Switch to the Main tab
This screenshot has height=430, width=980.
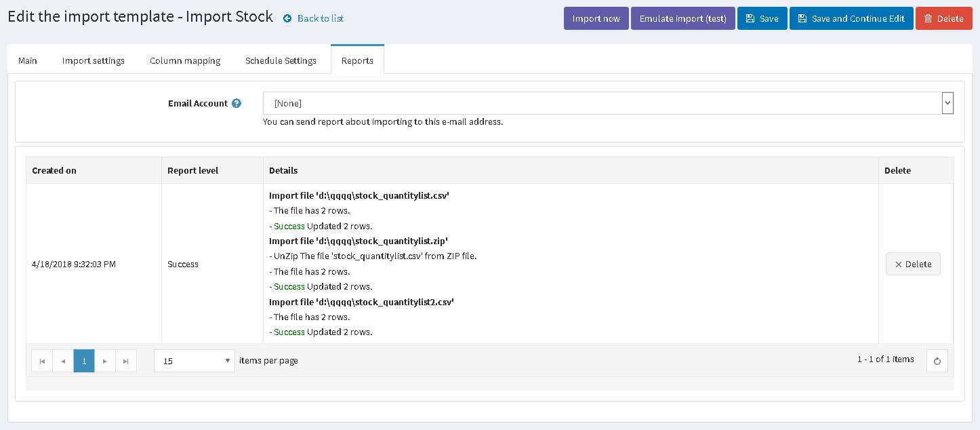(x=28, y=60)
